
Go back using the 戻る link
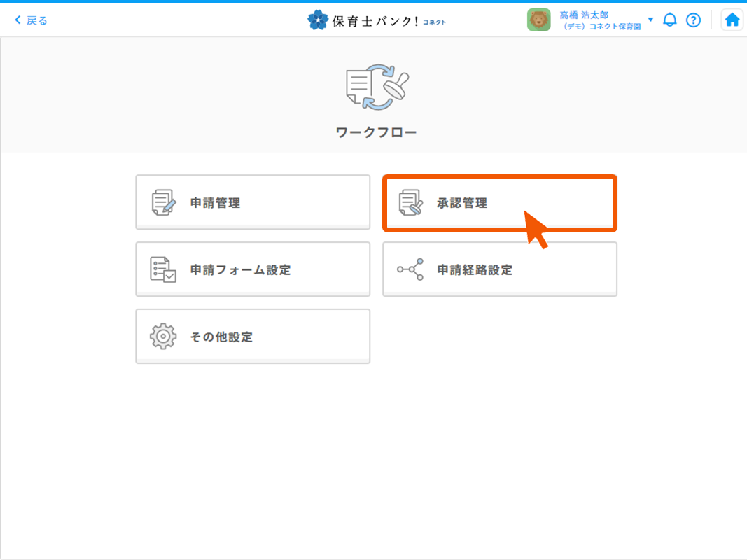point(32,20)
